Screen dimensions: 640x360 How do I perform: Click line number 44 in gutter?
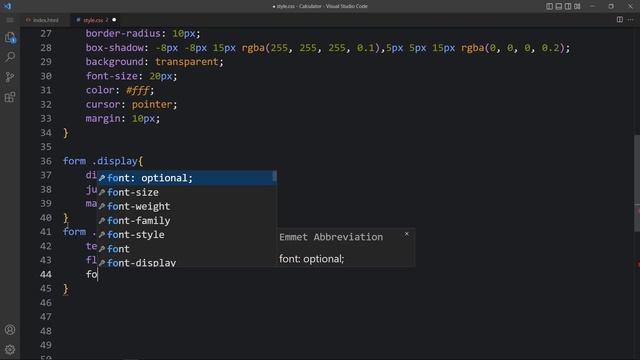pyautogui.click(x=46, y=274)
